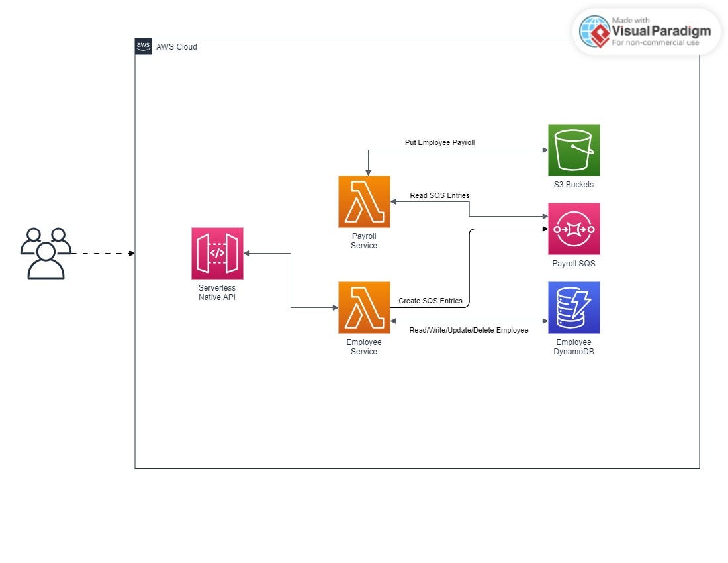Select the Put Employee Payroll arrow label
This screenshot has width=728, height=563.
[439, 142]
